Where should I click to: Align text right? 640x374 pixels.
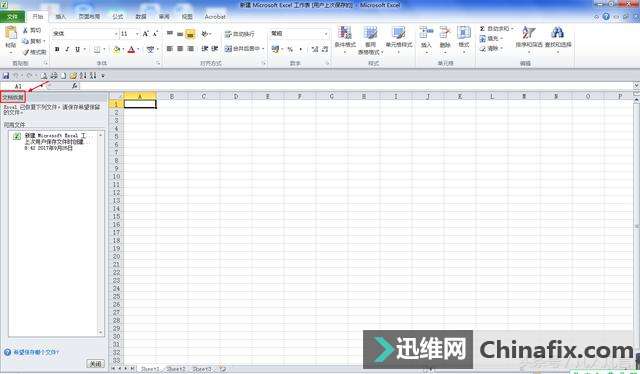tap(190, 49)
